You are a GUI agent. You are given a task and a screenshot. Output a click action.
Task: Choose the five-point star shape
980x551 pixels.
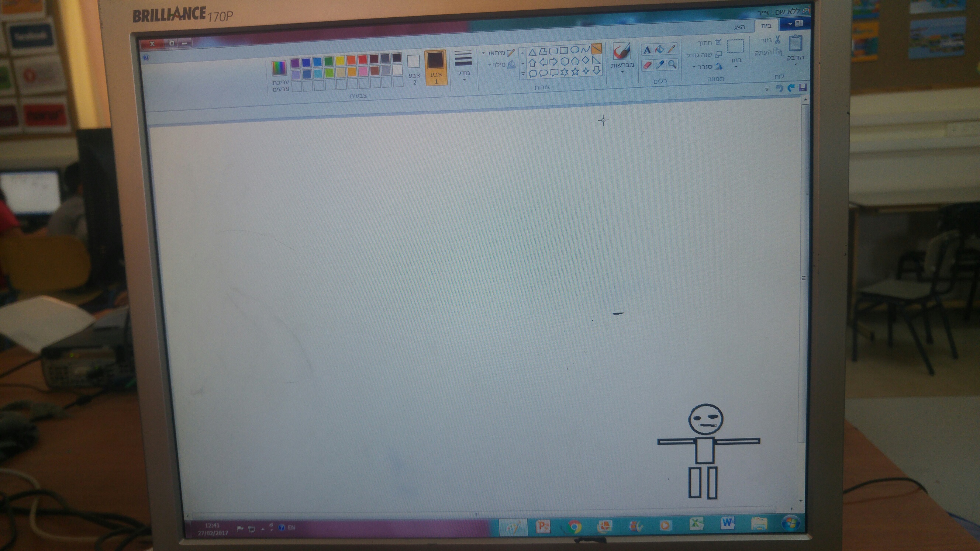coord(575,72)
